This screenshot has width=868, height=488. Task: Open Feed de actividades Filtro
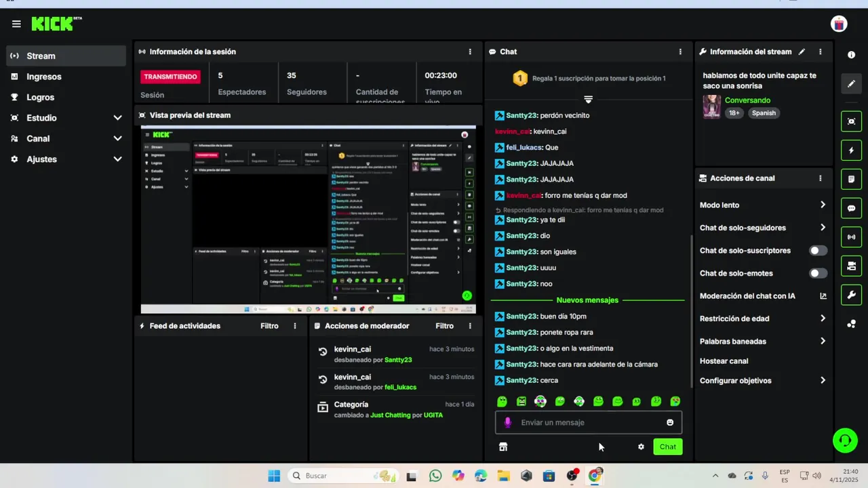(269, 326)
